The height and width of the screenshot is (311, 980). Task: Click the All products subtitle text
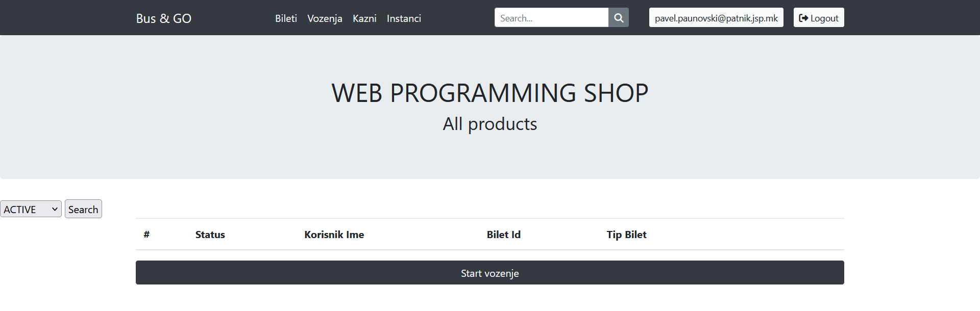pyautogui.click(x=489, y=124)
